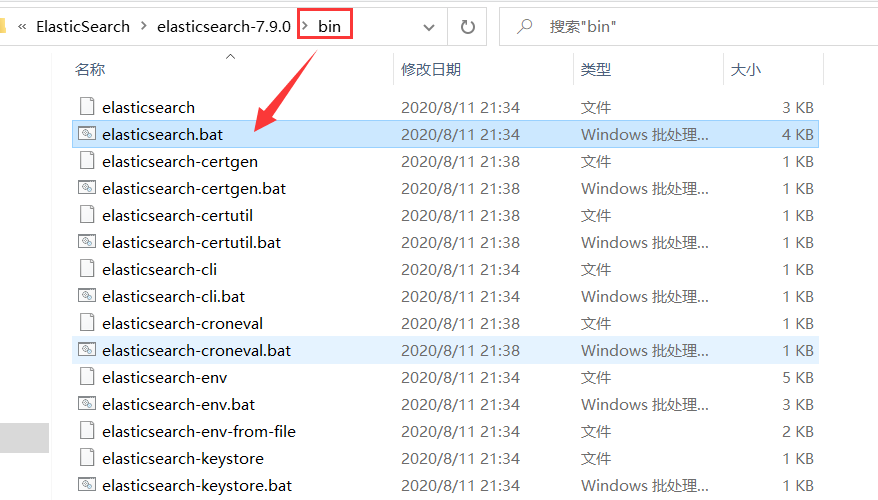Click the elasticsearch-certutil.bat batch icon
This screenshot has width=878, height=500.
[x=87, y=242]
